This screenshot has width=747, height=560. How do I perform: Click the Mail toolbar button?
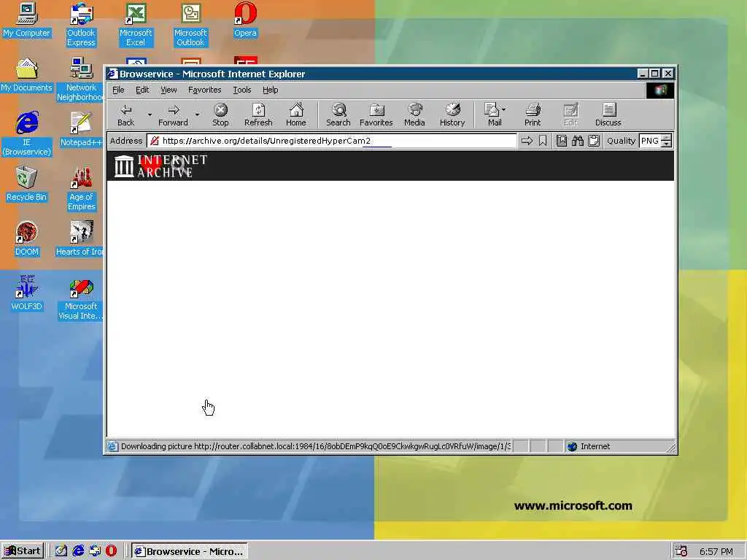pos(492,115)
